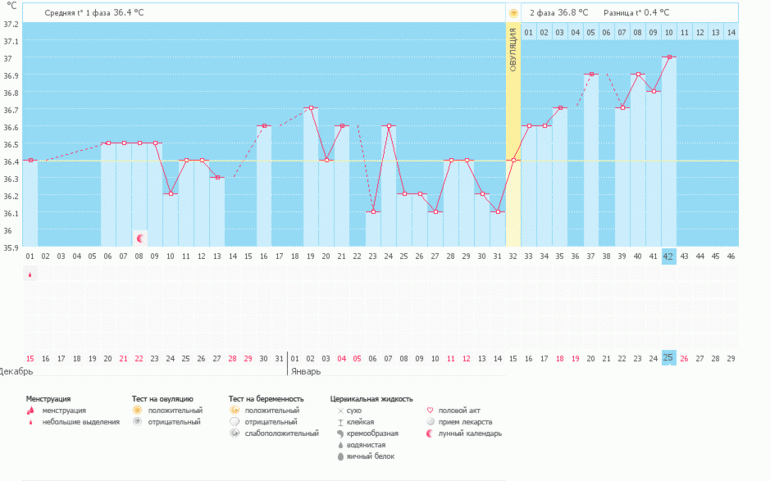Click the lunar calendar moon icon on day 08
Viewport: 770px width, 481px height.
click(140, 238)
